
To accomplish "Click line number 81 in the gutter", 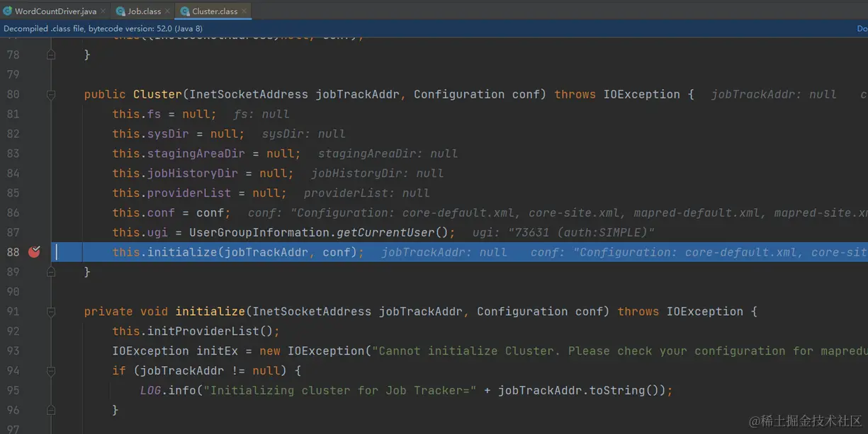I will [x=13, y=114].
